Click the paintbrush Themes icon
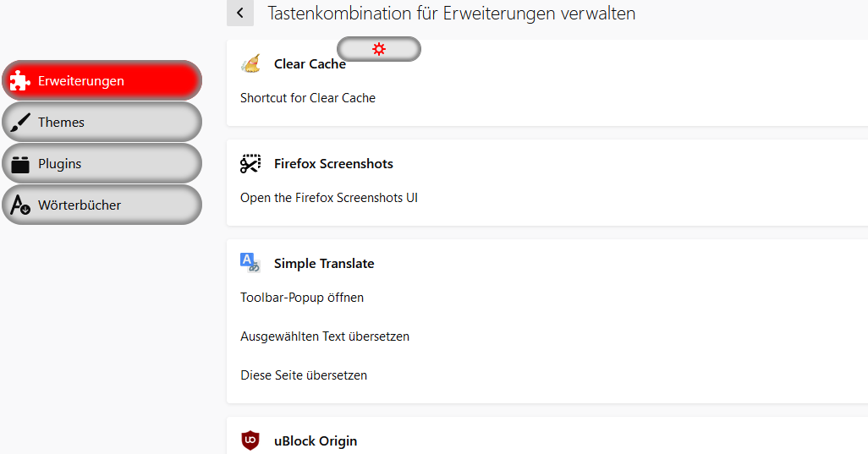 click(x=20, y=122)
